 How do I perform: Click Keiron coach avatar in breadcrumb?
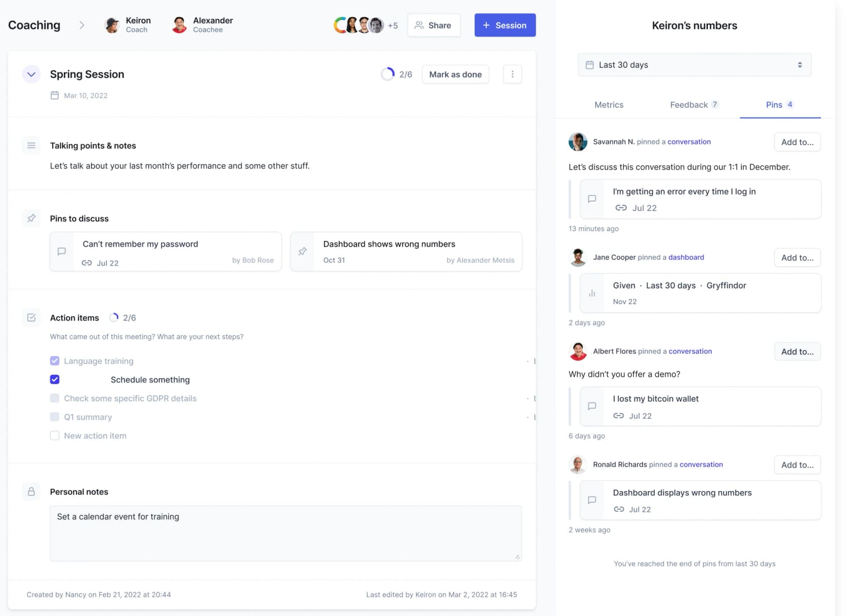point(112,25)
